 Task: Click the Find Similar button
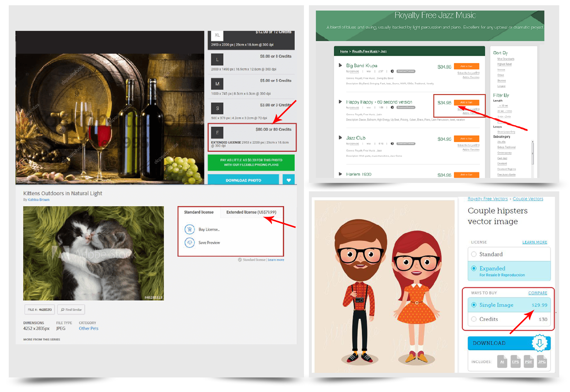coord(71,309)
